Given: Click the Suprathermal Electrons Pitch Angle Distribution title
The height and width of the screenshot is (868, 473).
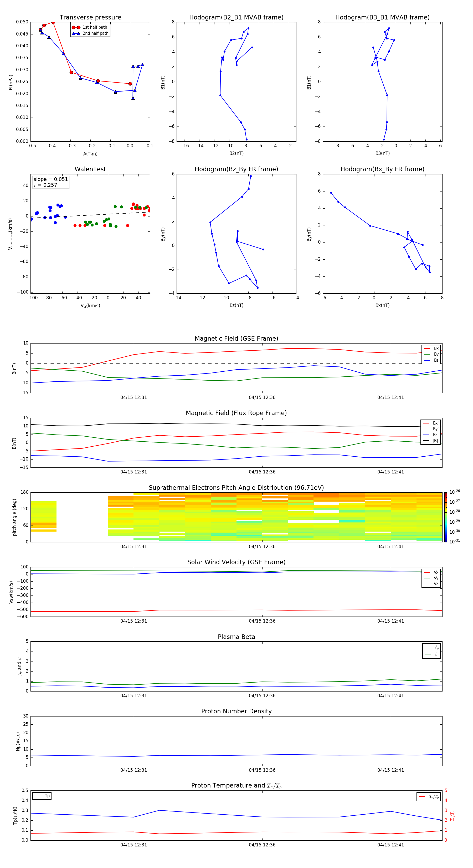Looking at the screenshot, I should (x=236, y=488).
